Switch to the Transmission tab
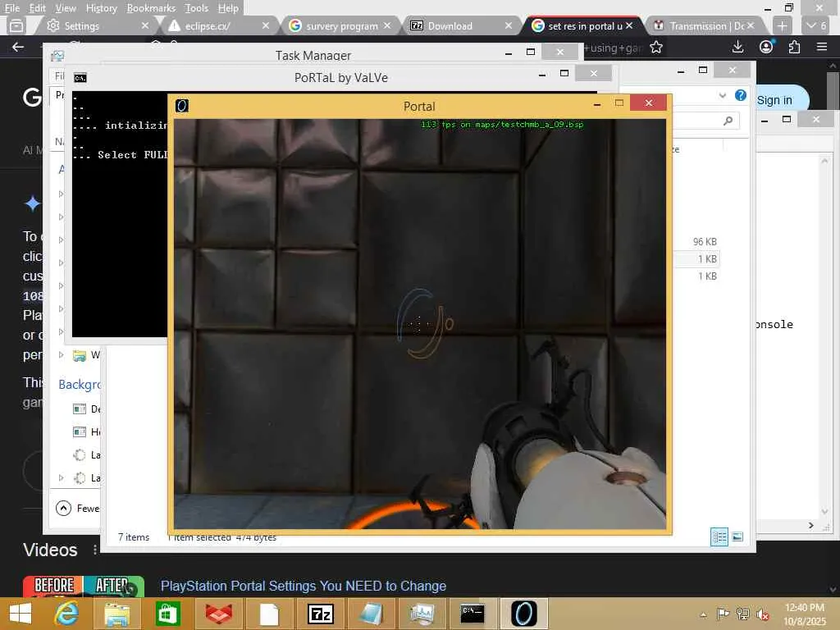The height and width of the screenshot is (630, 840). click(705, 25)
